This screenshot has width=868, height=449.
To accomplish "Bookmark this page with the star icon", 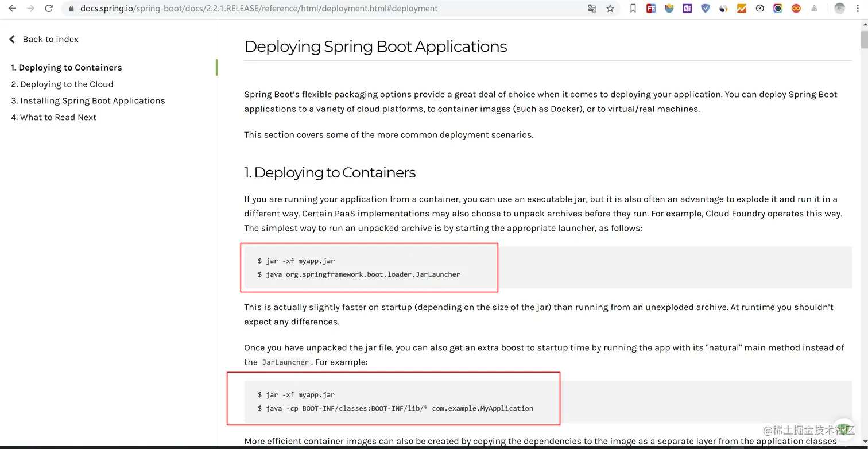I will click(x=610, y=9).
